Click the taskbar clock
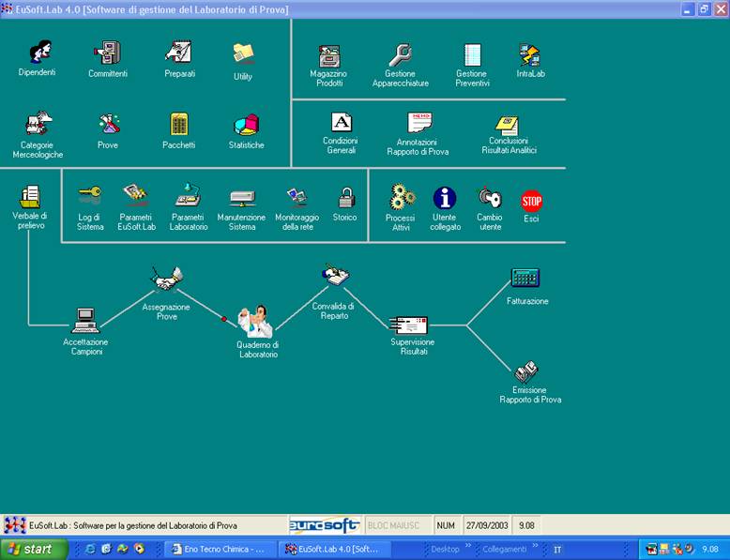This screenshot has height=560, width=730. coord(710,550)
